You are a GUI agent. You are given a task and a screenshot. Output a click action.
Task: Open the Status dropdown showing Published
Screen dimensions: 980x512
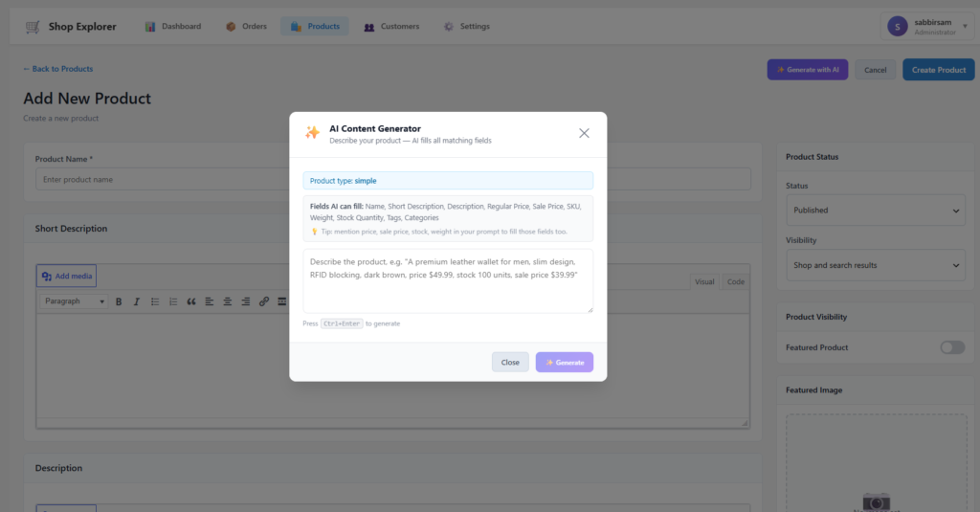[x=876, y=210]
